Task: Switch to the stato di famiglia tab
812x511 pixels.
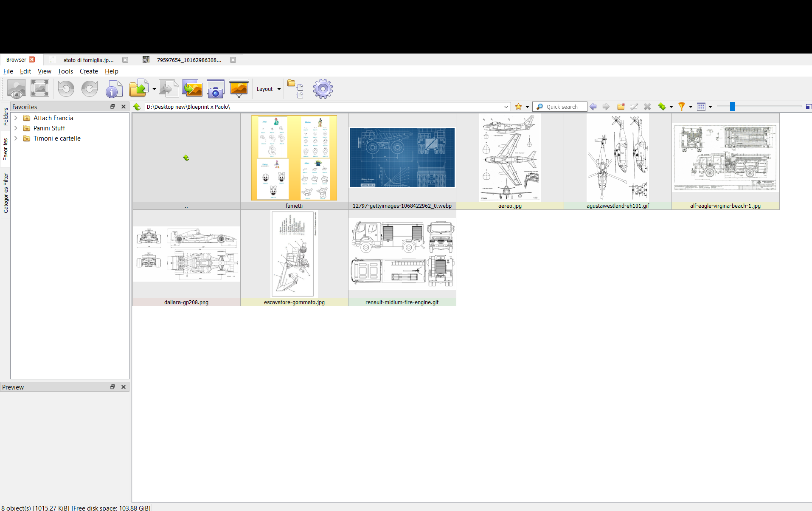Action: tap(89, 60)
